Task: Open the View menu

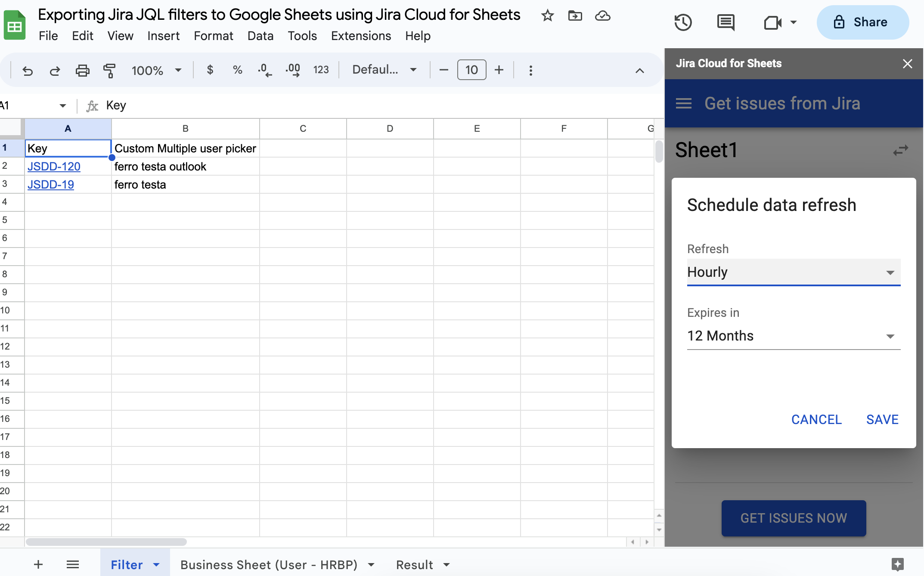Action: pos(120,36)
